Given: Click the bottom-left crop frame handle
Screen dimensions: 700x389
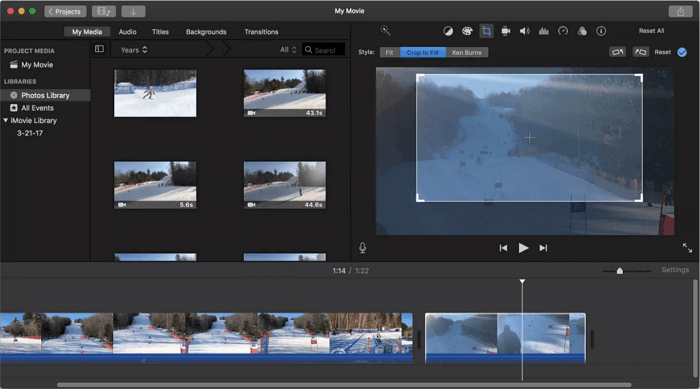Looking at the screenshot, I should pos(419,199).
